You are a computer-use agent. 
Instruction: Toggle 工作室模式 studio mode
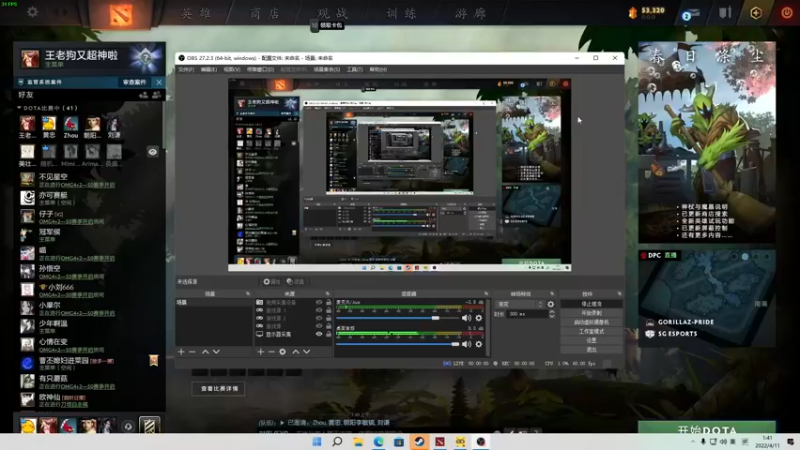pos(591,331)
